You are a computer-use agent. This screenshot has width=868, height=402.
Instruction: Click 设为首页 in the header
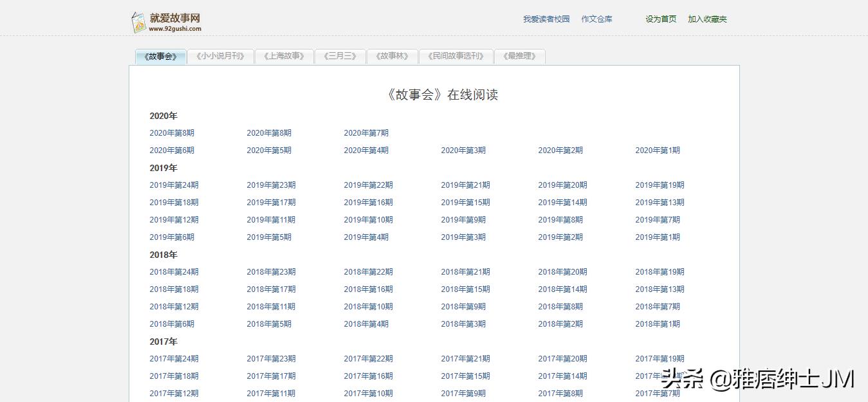661,19
